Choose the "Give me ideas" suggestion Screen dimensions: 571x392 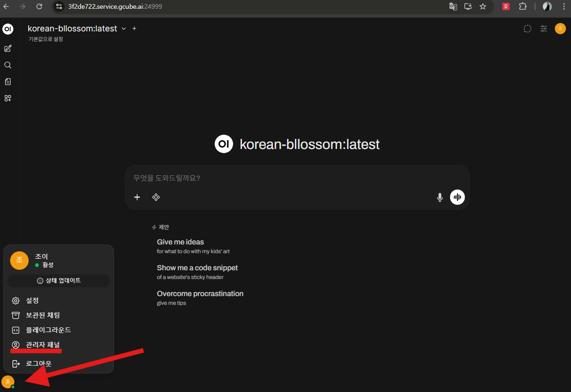tap(180, 242)
